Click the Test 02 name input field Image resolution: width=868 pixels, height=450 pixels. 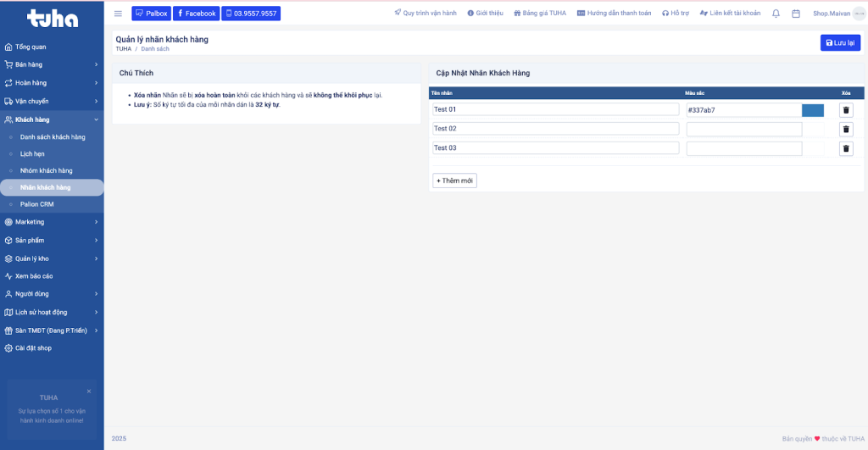point(555,129)
